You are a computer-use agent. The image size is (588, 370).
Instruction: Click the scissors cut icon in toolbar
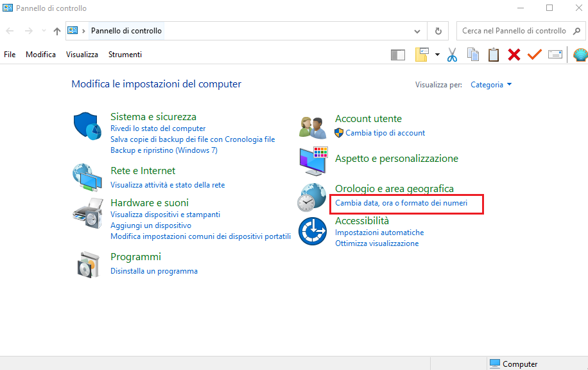[453, 55]
